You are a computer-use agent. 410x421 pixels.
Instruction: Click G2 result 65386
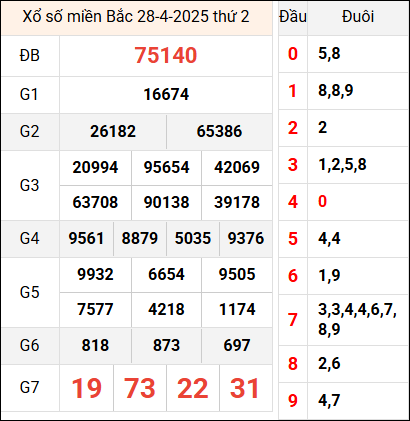(x=219, y=131)
